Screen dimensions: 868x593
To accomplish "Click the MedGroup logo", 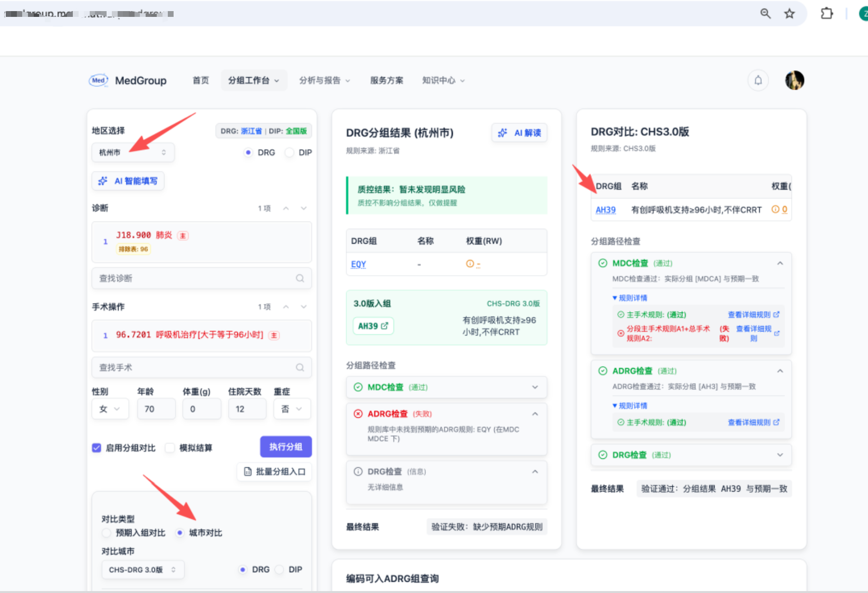I will click(x=128, y=81).
